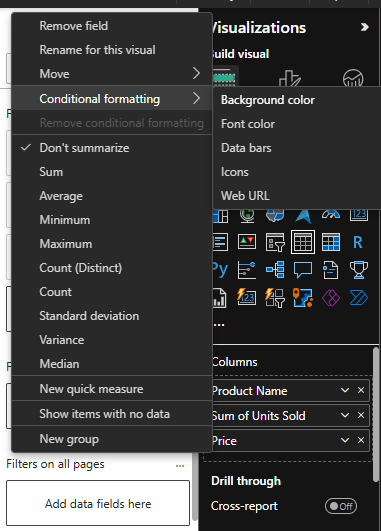Open the Format visual tab icon
The image size is (381, 531).
[x=290, y=78]
